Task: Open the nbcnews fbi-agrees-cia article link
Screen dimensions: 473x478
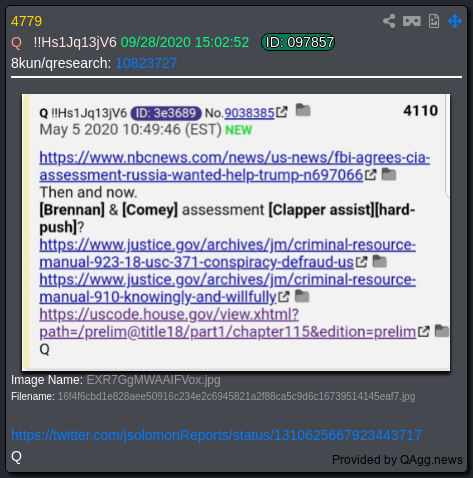Action: [x=235, y=166]
